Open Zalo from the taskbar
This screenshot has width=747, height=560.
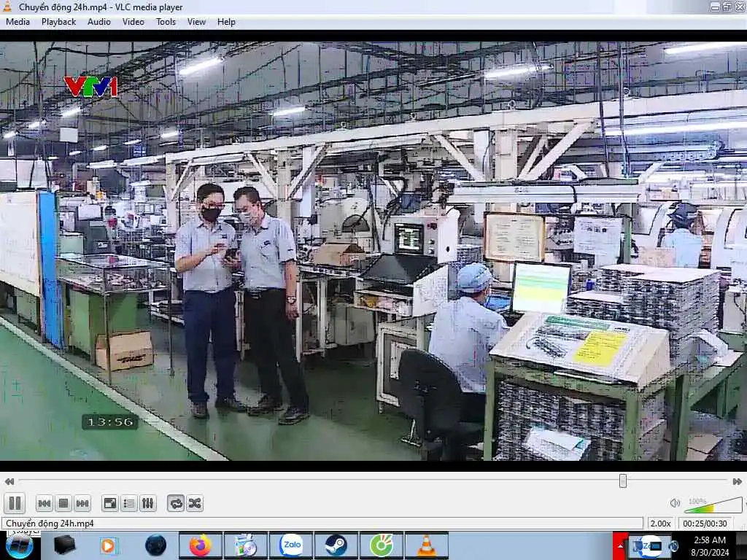click(x=291, y=545)
